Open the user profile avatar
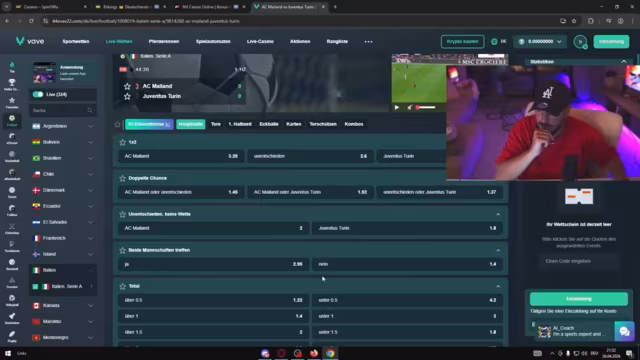This screenshot has height=360, width=640. pyautogui.click(x=580, y=42)
